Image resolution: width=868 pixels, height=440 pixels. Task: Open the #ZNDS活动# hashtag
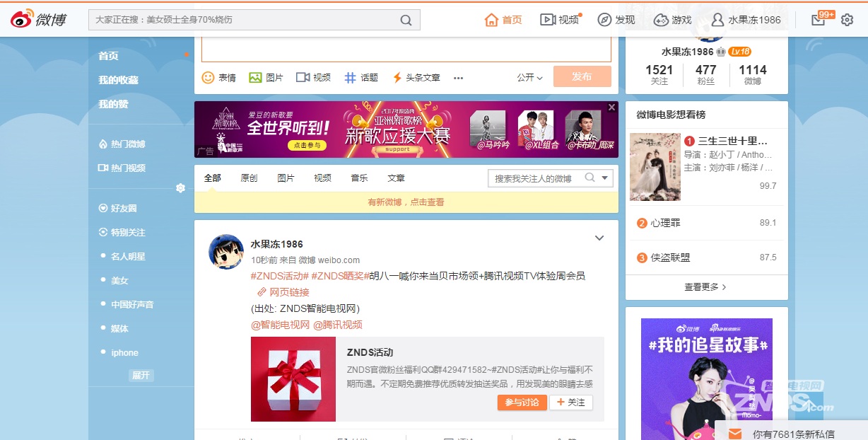point(280,276)
